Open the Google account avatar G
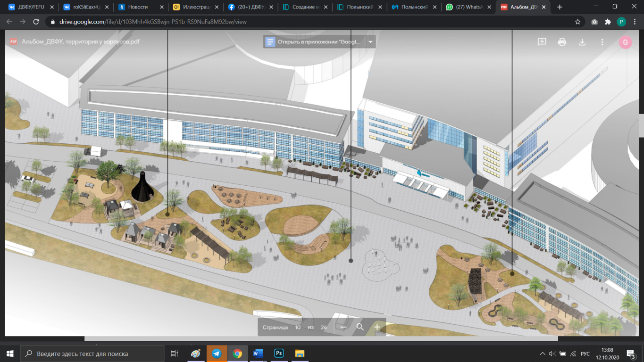This screenshot has height=362, width=644. point(625,42)
